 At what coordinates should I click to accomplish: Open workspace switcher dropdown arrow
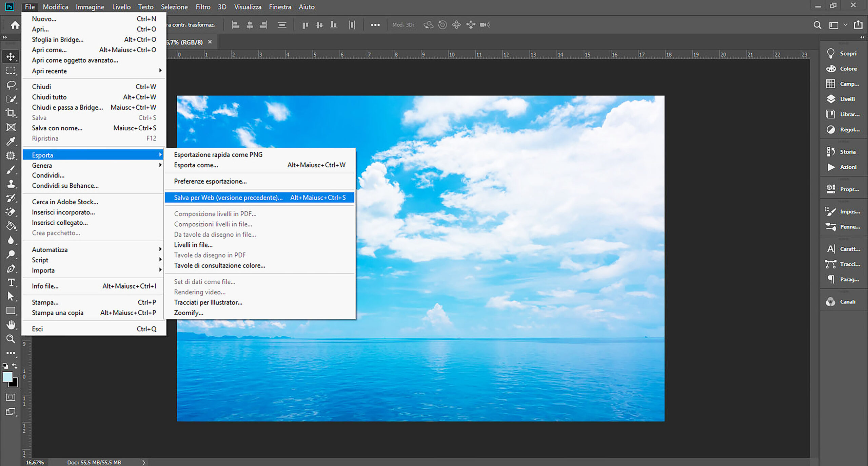[845, 25]
